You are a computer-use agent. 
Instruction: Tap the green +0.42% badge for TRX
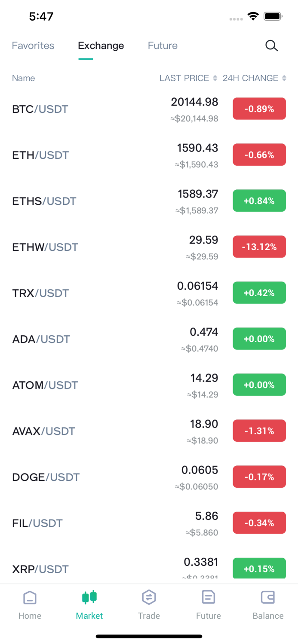pyautogui.click(x=259, y=292)
